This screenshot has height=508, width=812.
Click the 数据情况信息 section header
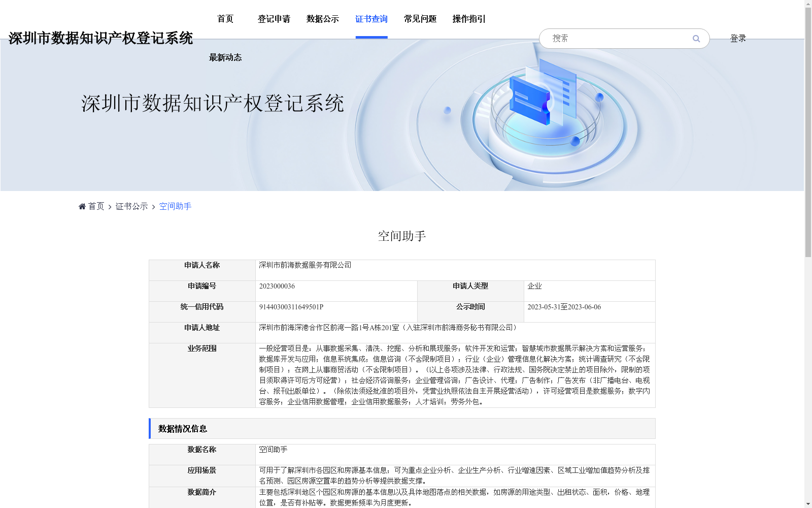402,429
